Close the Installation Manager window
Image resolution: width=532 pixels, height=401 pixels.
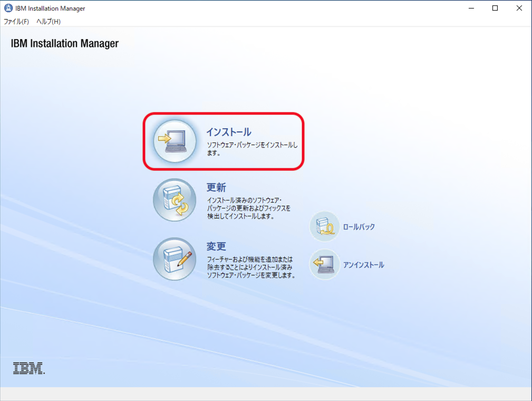point(519,8)
